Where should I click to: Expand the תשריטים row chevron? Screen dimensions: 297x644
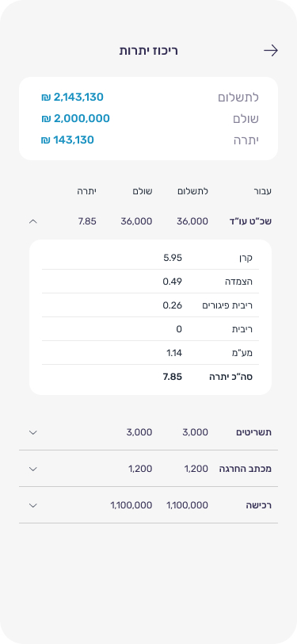[33, 432]
